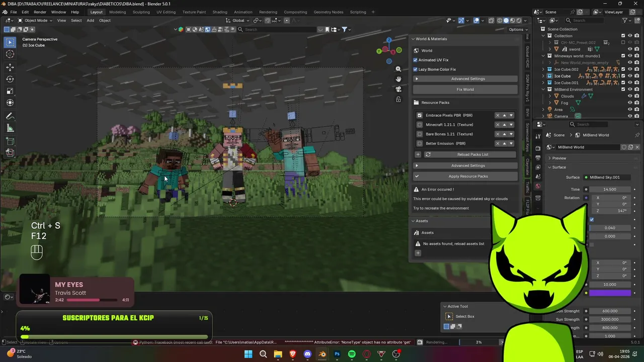Open Spotify from the taskbar
This screenshot has width=644, height=362.
click(352, 354)
